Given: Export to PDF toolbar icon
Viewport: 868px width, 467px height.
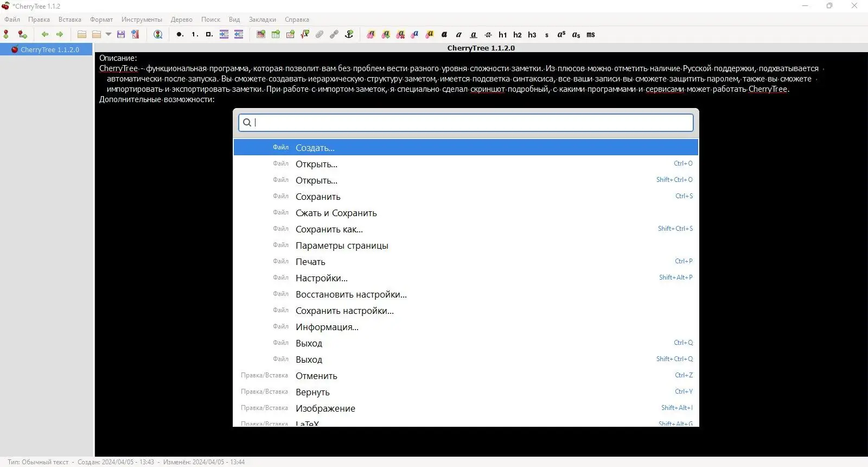Looking at the screenshot, I should pos(135,34).
